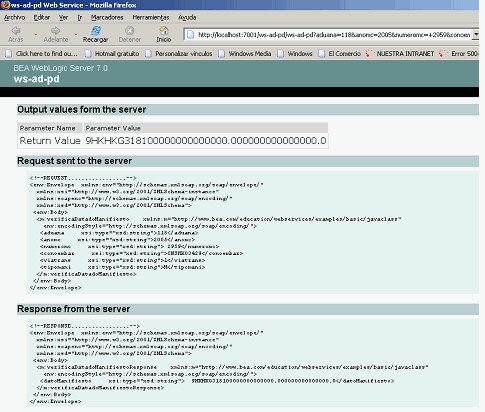Screen dimensions: 485x412
Task: Click 'BEA WebLogic Server 7.0' header text
Action: point(60,68)
